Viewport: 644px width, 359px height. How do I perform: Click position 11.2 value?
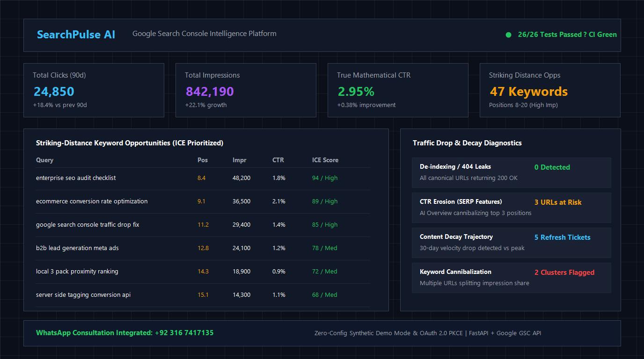pos(203,225)
